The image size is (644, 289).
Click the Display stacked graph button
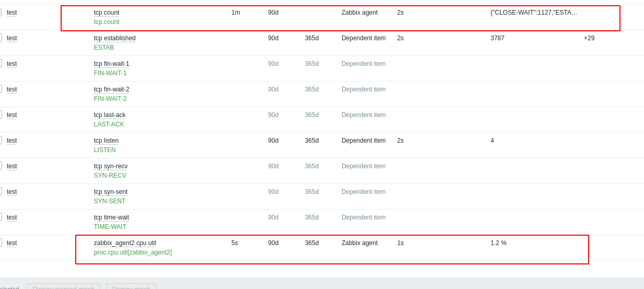pos(64,286)
